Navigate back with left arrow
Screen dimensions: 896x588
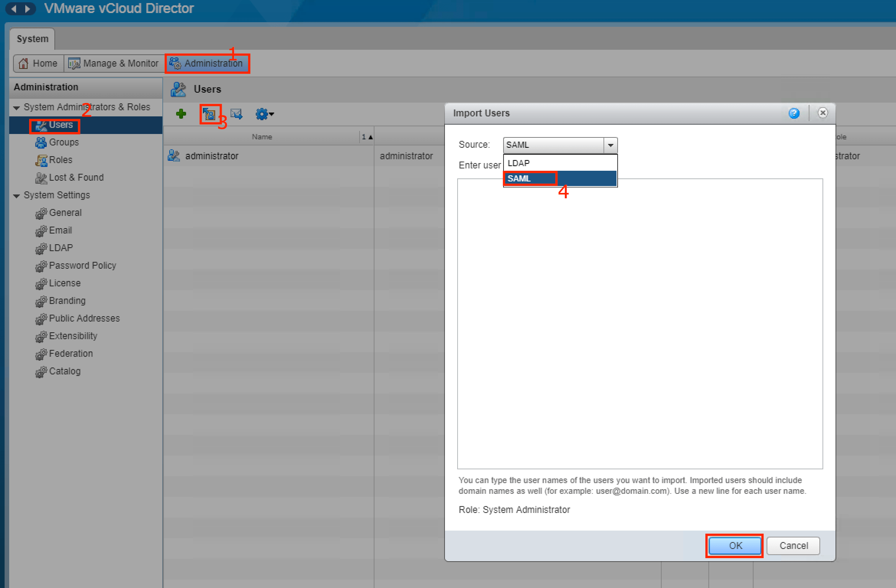click(14, 8)
